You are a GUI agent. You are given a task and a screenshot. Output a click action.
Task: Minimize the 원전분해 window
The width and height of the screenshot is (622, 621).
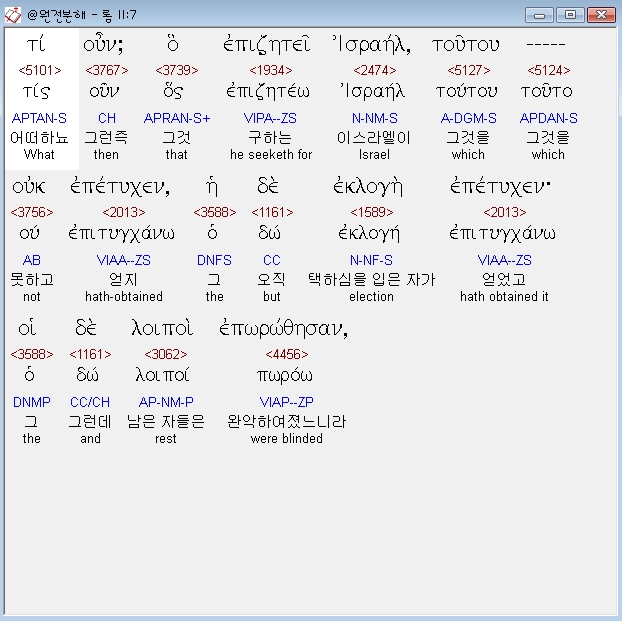539,15
